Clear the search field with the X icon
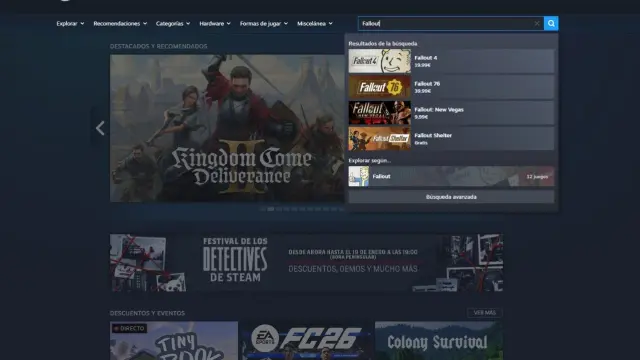The image size is (640, 360). click(x=537, y=24)
